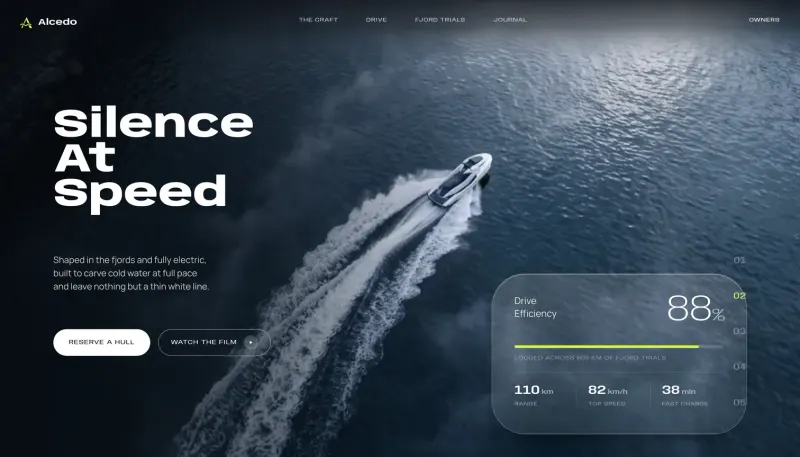Click the 'Logged across' fjord trials caption
800x457 pixels.
pos(590,358)
